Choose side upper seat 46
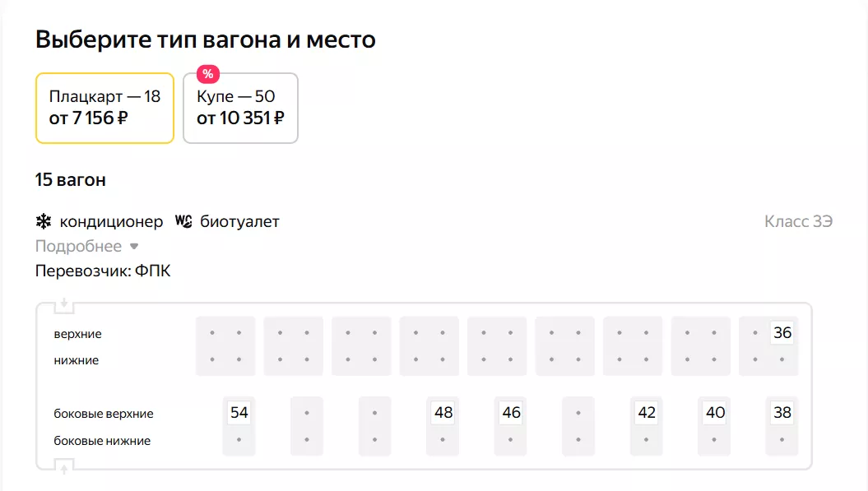The image size is (868, 491). pos(511,412)
